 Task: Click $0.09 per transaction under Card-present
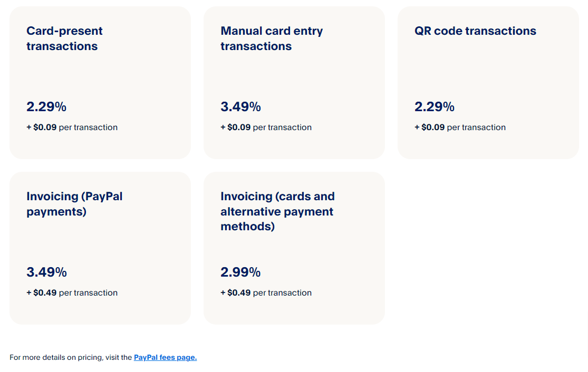[x=72, y=128]
